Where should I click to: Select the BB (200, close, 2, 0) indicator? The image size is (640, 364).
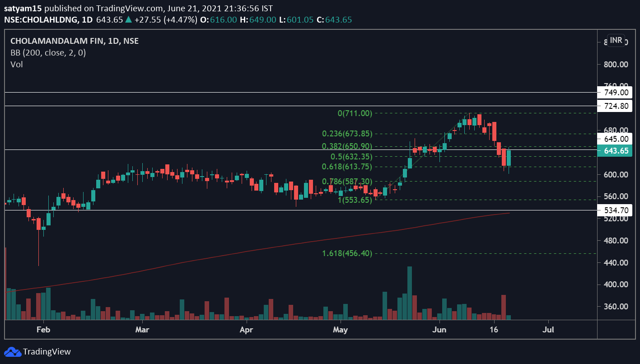point(48,52)
